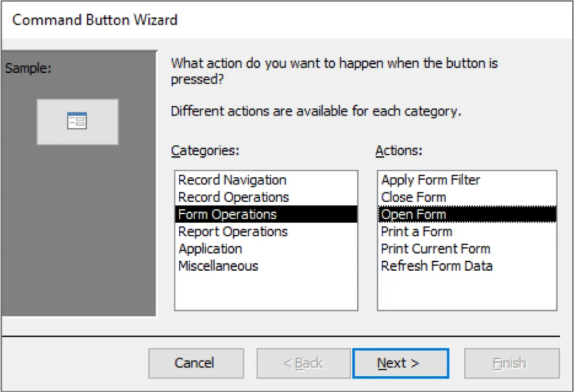Cancel the Command Button Wizard
Screen dimensions: 574x392
(196, 363)
